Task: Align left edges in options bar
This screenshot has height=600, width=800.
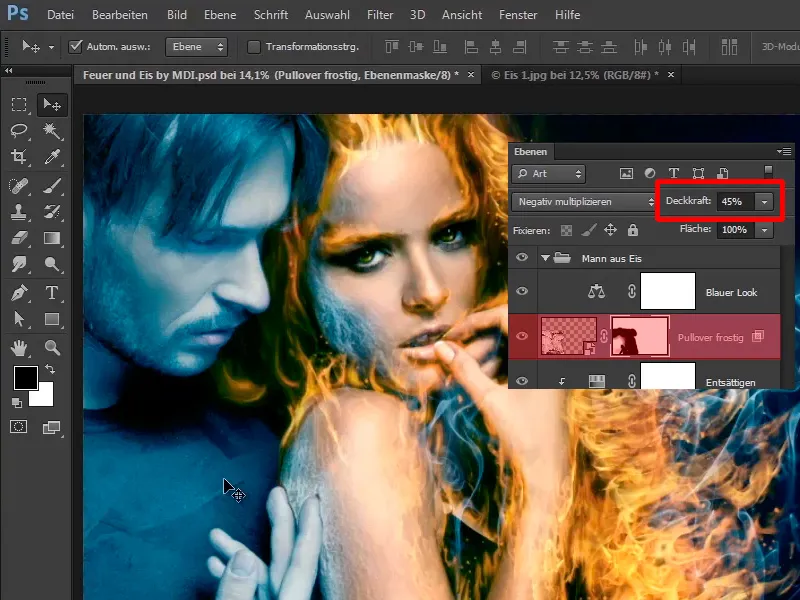Action: pos(471,47)
